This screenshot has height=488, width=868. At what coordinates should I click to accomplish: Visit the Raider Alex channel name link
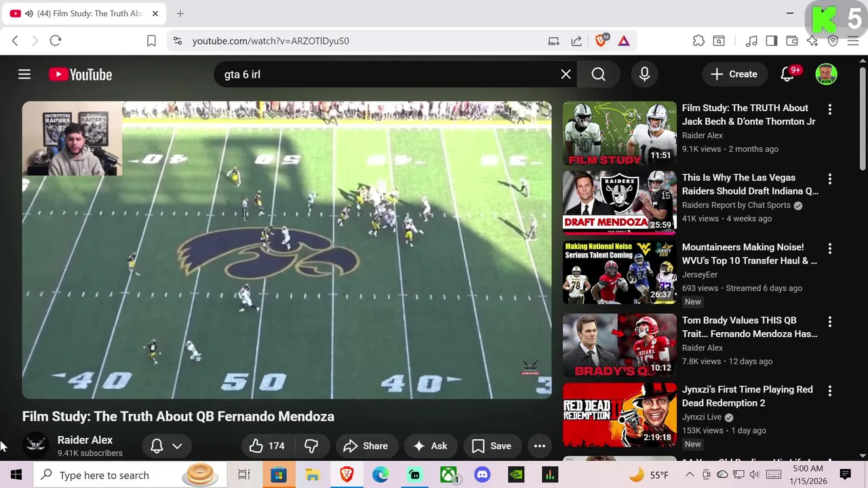point(85,440)
